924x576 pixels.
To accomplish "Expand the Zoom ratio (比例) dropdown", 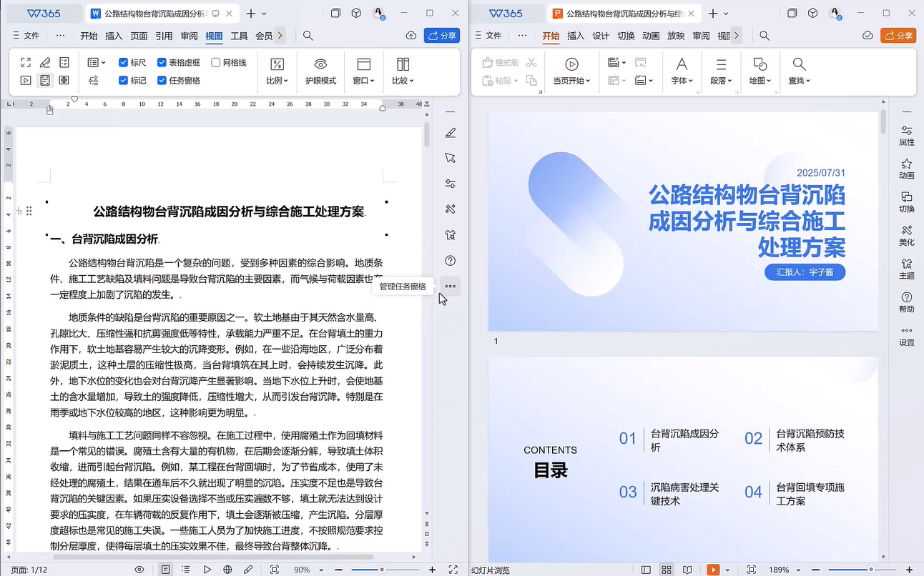I will tap(277, 81).
